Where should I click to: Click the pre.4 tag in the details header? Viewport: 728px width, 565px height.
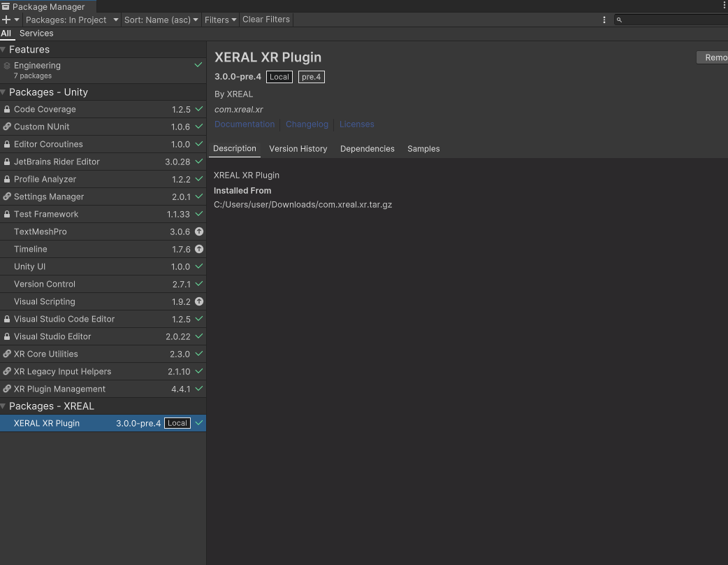312,77
